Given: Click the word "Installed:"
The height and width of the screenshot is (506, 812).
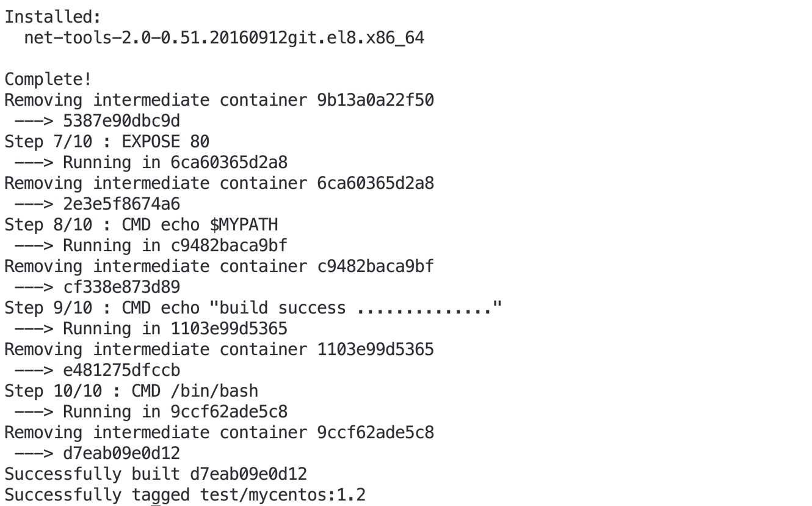Looking at the screenshot, I should click(x=48, y=17).
